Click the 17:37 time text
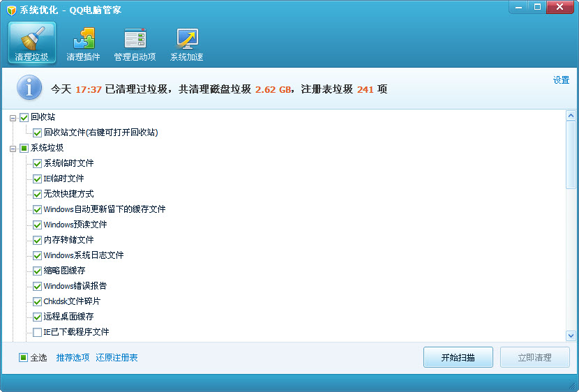The width and height of the screenshot is (579, 392). click(x=89, y=89)
